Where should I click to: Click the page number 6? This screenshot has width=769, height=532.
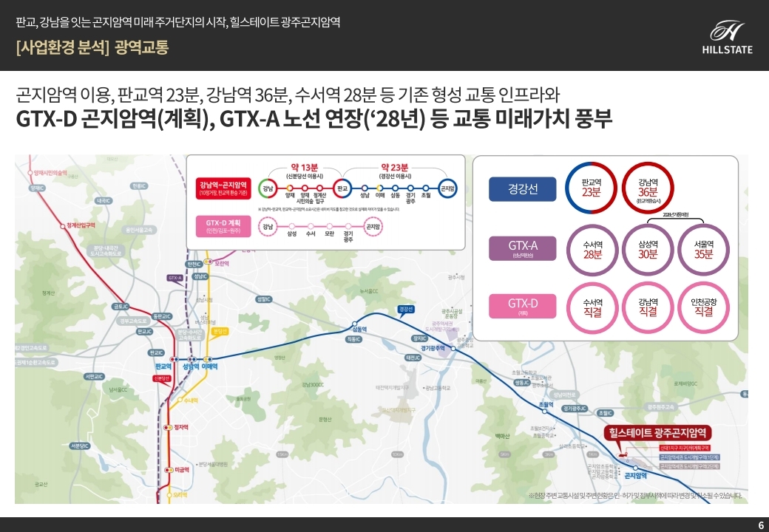761,525
